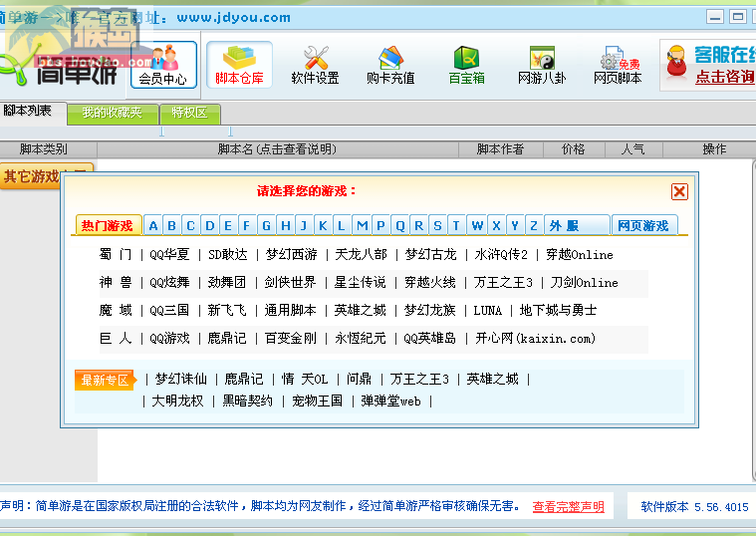Select the letter Z tab

point(534,225)
